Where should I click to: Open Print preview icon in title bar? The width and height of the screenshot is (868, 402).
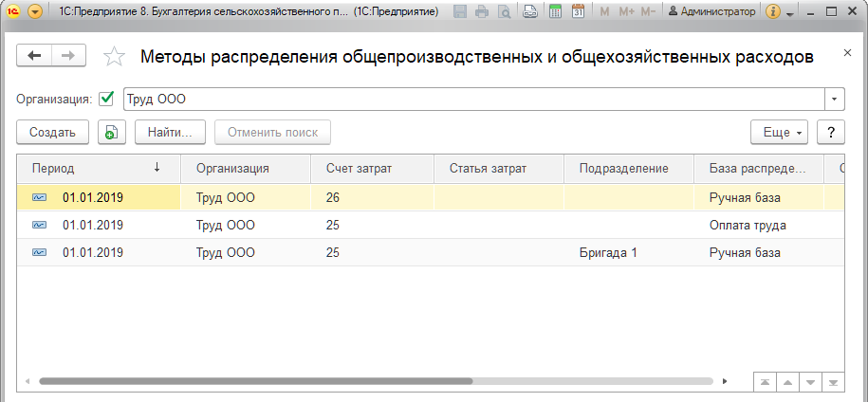click(x=504, y=11)
